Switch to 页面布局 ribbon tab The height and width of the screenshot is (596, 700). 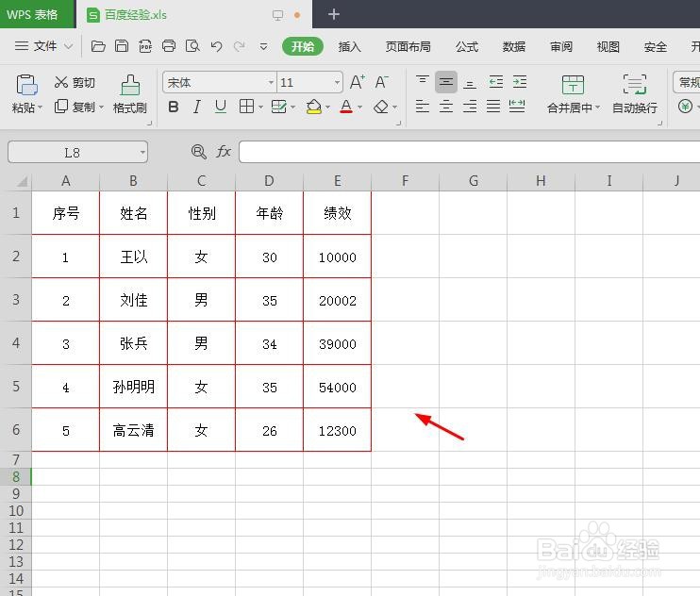408,46
